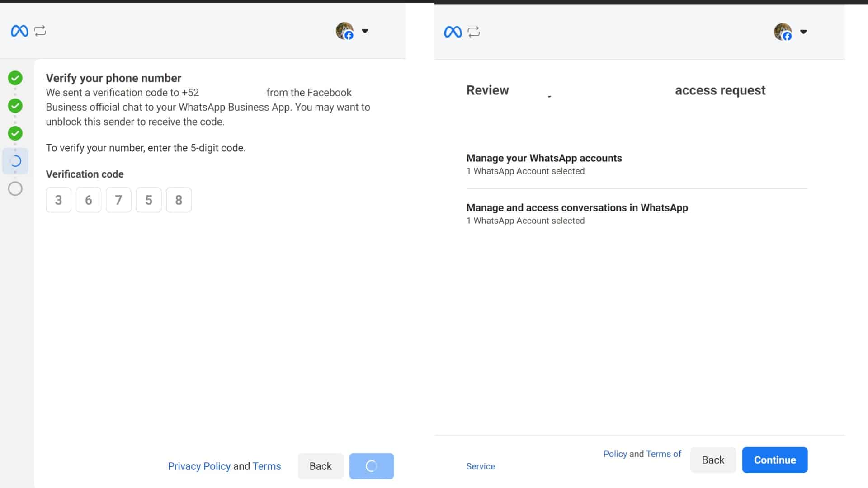Expand account dropdown arrow in left header
This screenshot has width=868, height=488.
point(365,31)
